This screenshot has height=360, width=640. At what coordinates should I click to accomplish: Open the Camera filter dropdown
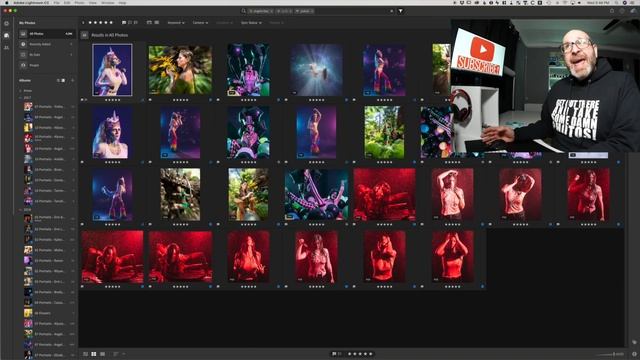point(200,23)
